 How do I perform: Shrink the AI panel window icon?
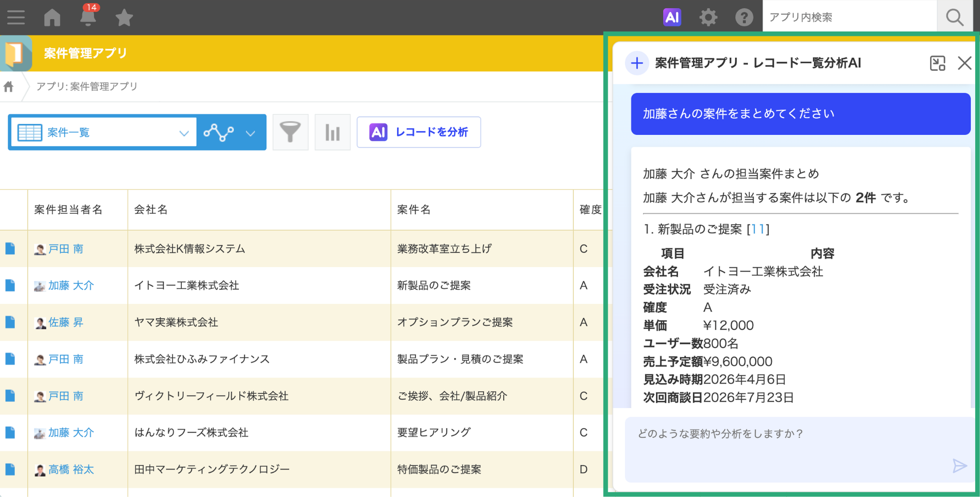[937, 63]
